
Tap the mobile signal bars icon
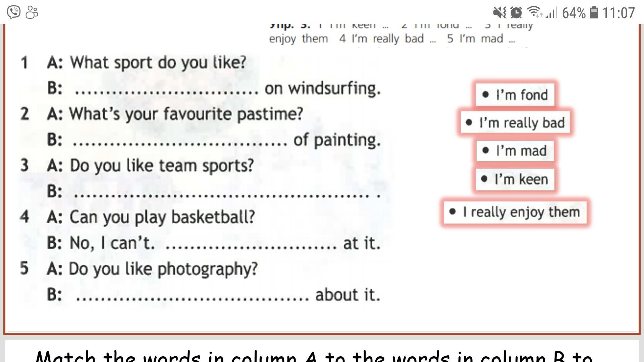[552, 13]
